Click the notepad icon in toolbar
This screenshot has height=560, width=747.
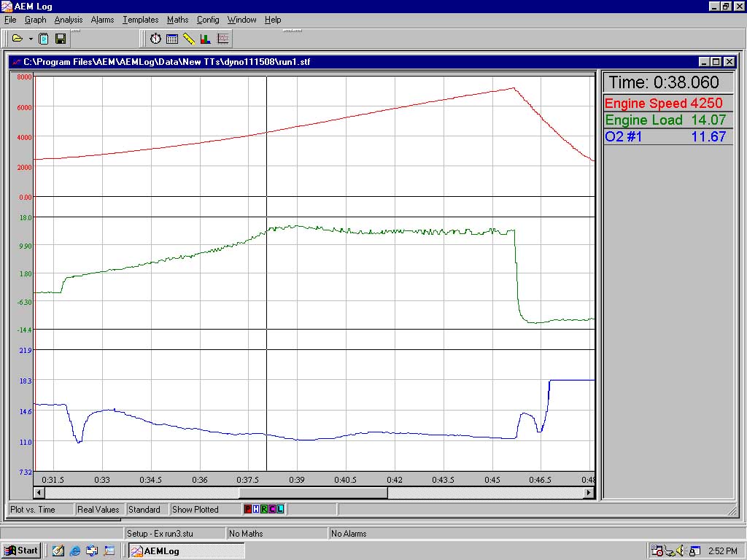click(x=44, y=39)
